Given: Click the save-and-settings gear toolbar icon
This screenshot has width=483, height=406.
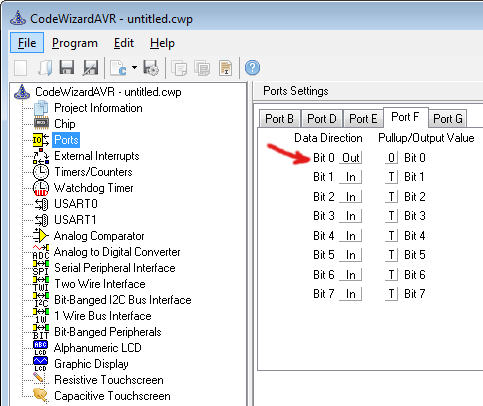Looking at the screenshot, I should click(x=151, y=68).
